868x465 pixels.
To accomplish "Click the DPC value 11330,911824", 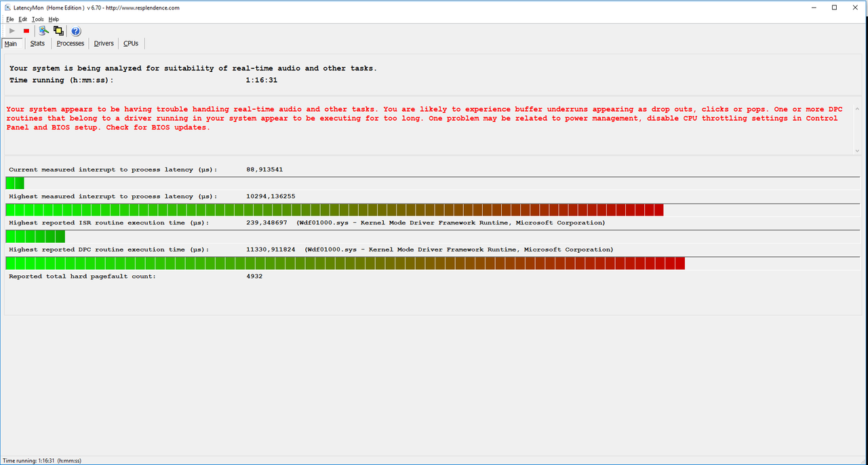I will pos(271,249).
